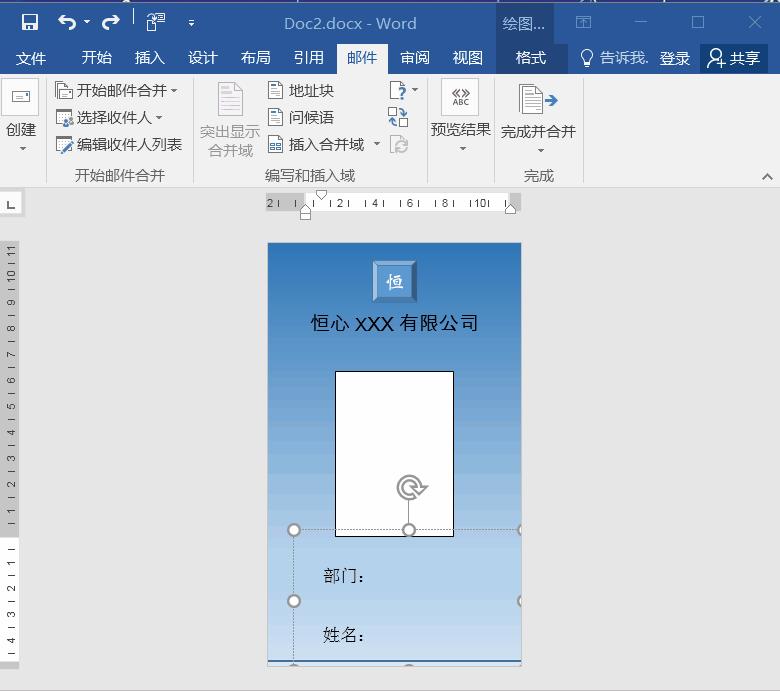Viewport: 780px width, 691px height.
Task: Click the 共享 share button
Action: pyautogui.click(x=734, y=58)
